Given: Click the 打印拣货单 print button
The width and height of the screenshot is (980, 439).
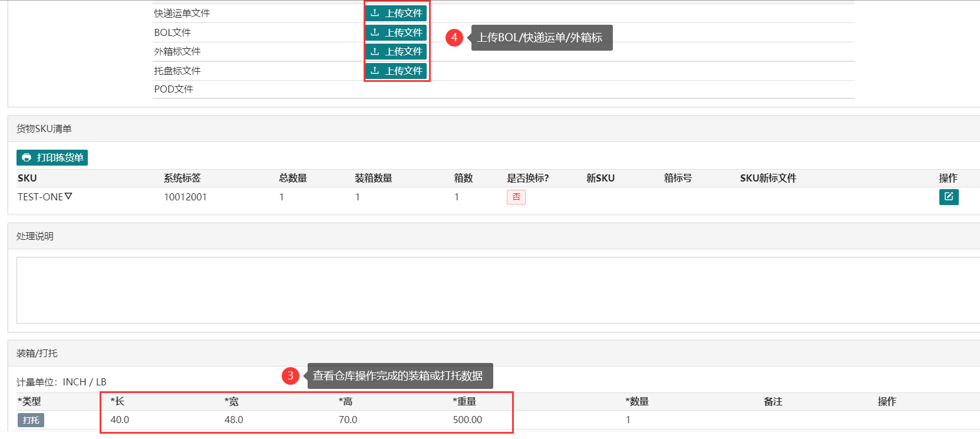Looking at the screenshot, I should (52, 157).
